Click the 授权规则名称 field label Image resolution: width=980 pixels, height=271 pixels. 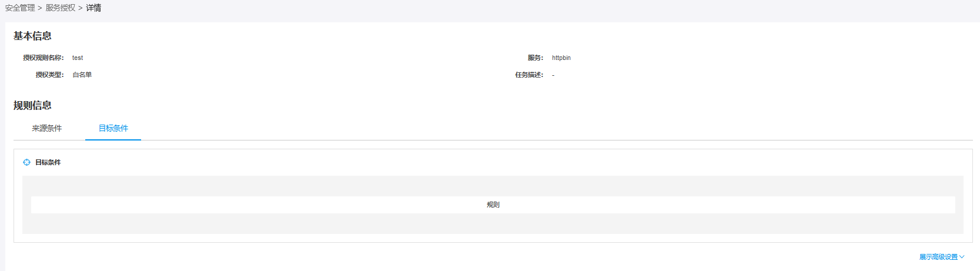click(44, 58)
